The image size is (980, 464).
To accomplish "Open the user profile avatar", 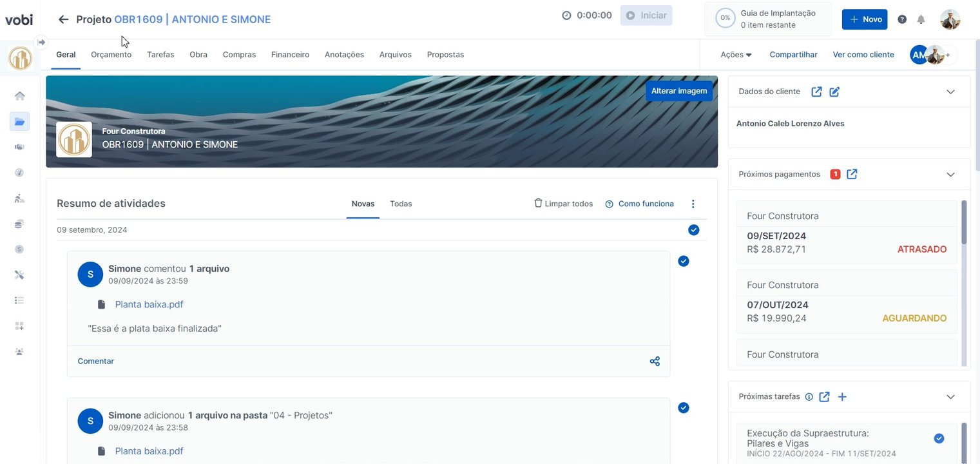I will (950, 19).
